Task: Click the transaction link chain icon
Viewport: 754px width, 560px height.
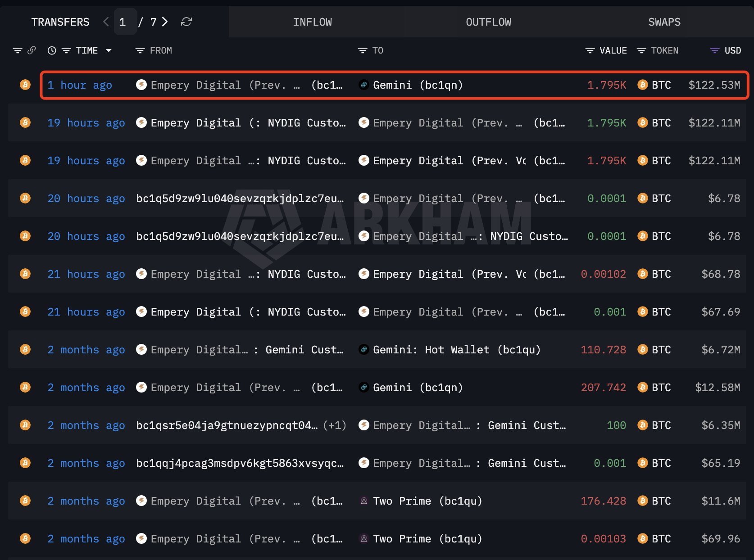Action: click(x=32, y=50)
